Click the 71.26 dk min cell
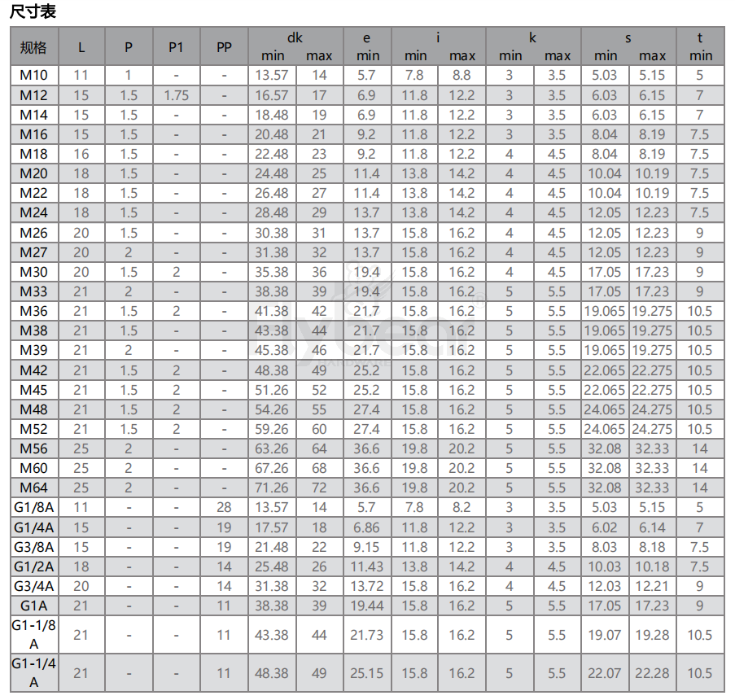Image resolution: width=735 pixels, height=700 pixels. point(272,488)
